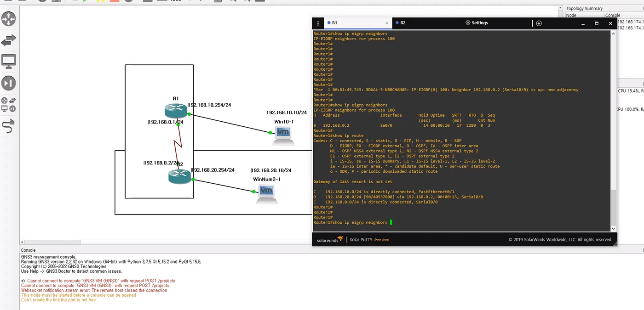
Task: Open the Browse Routers device panel
Action: coord(9,19)
